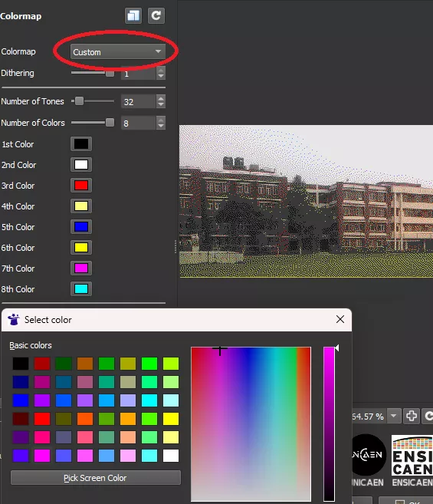Screen dimensions: 433x504
Task: Open the Colormap Custom dropdown
Action: click(117, 51)
